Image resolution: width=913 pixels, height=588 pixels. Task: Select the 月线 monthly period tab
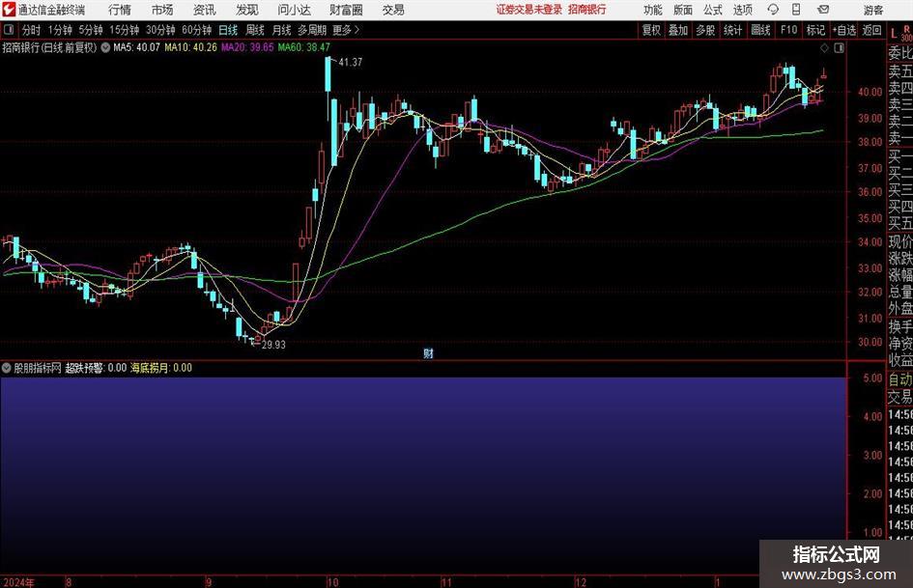click(282, 30)
